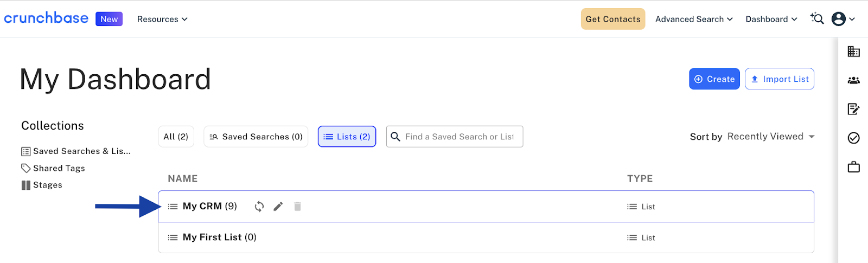Screen dimensions: 868x263
Task: Click the checkmark circle icon in right sidebar
Action: pyautogui.click(x=853, y=138)
